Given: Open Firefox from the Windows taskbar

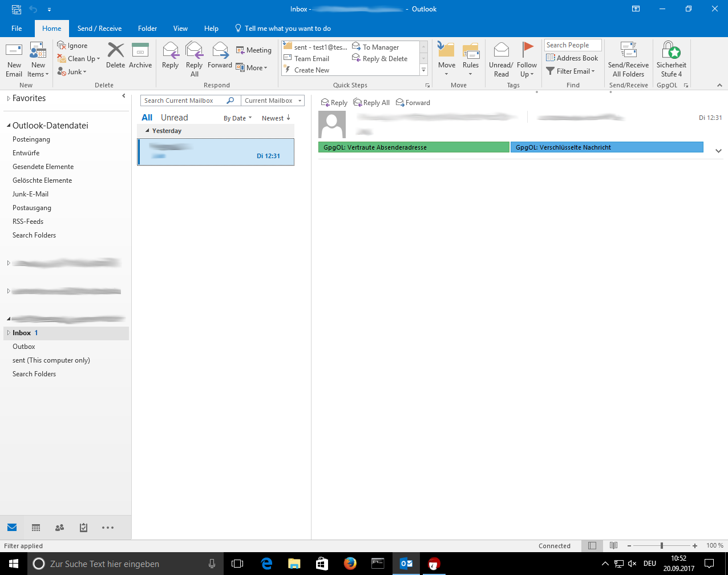Looking at the screenshot, I should pyautogui.click(x=350, y=564).
